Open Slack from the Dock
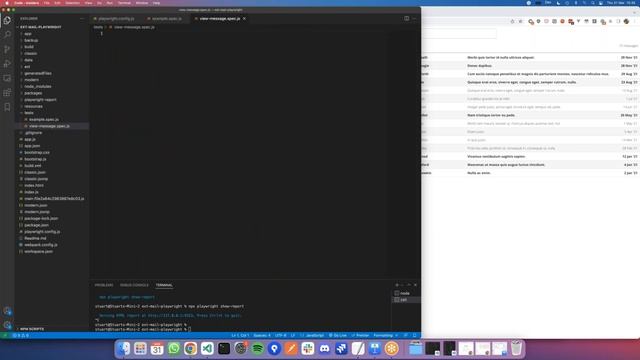640x360 pixels. 308,349
